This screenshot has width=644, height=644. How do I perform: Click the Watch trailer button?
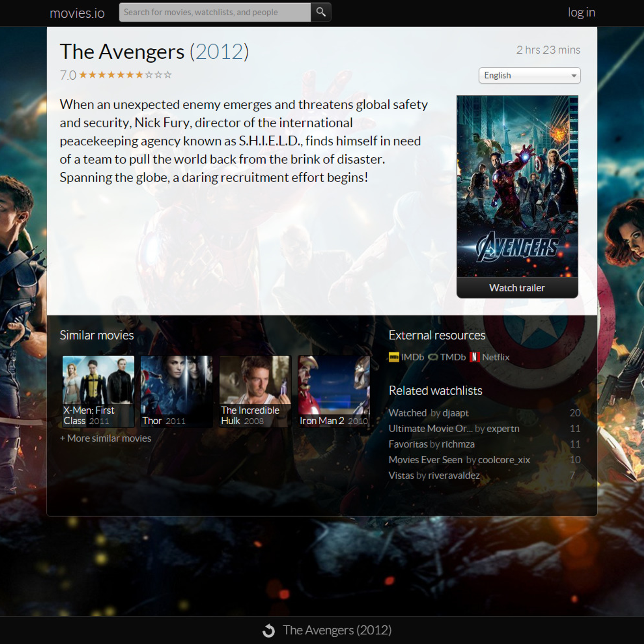(517, 288)
